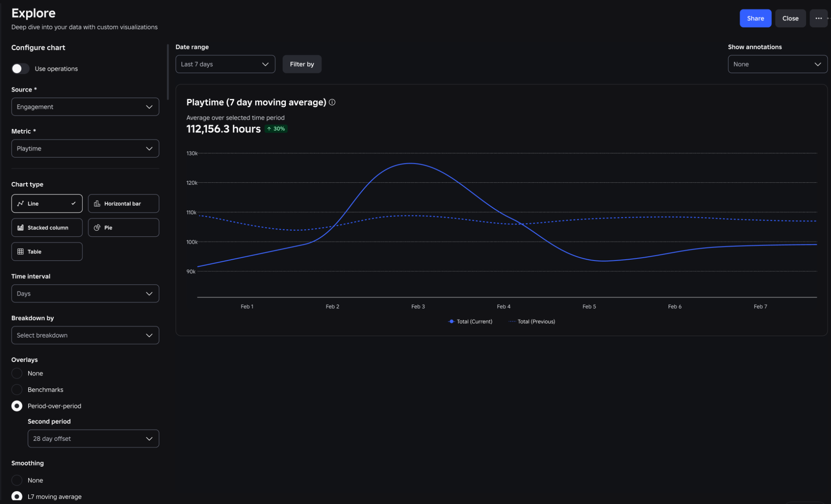Click the Feb 7 axis label
This screenshot has height=504, width=831.
tap(760, 307)
